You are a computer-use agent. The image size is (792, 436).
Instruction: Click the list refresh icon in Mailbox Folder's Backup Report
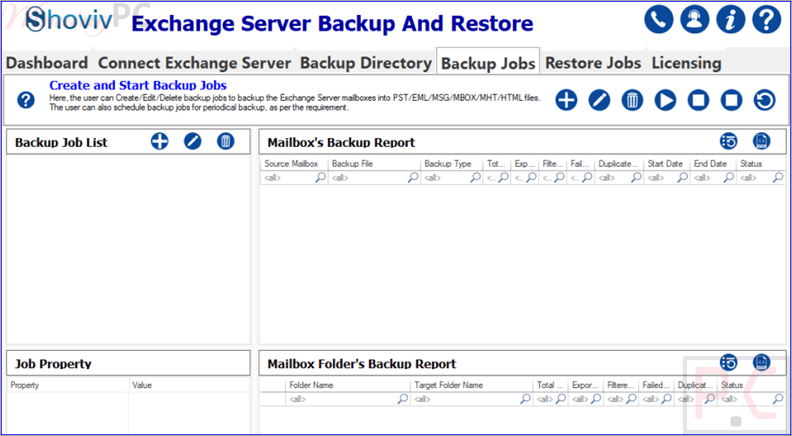(728, 362)
